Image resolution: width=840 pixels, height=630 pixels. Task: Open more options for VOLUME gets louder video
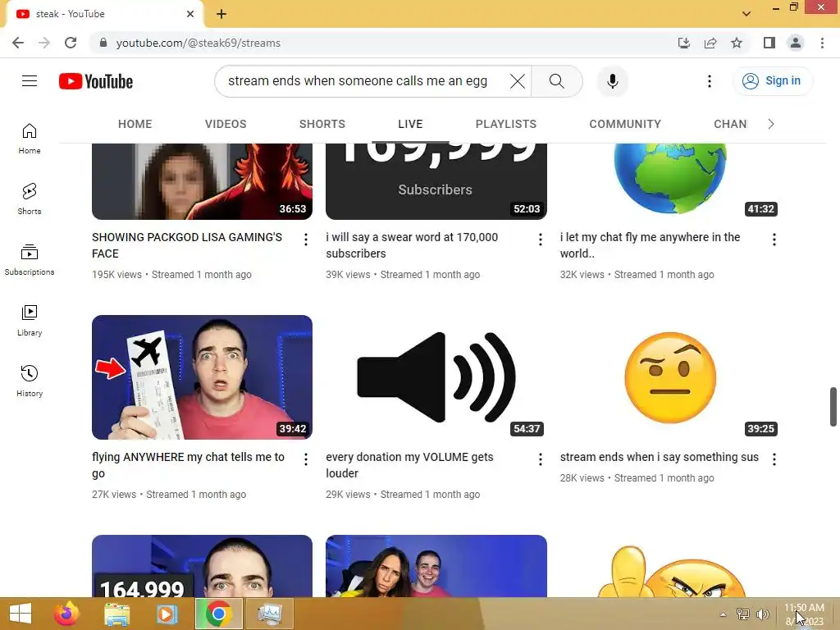click(540, 459)
